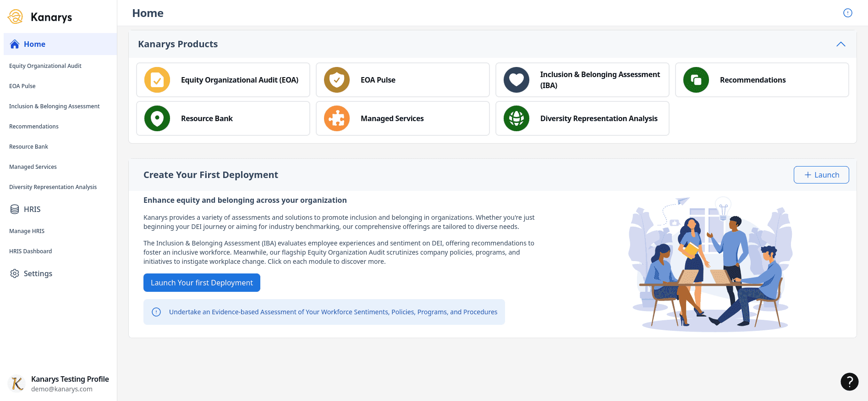Screen dimensions: 868x401
Task: Click the Diversity Representation globe icon
Action: click(516, 118)
